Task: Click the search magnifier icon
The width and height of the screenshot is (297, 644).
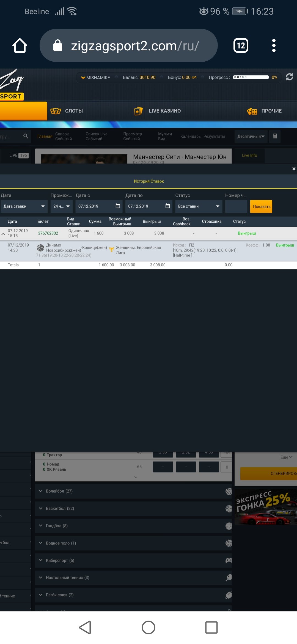Action: pyautogui.click(x=26, y=136)
